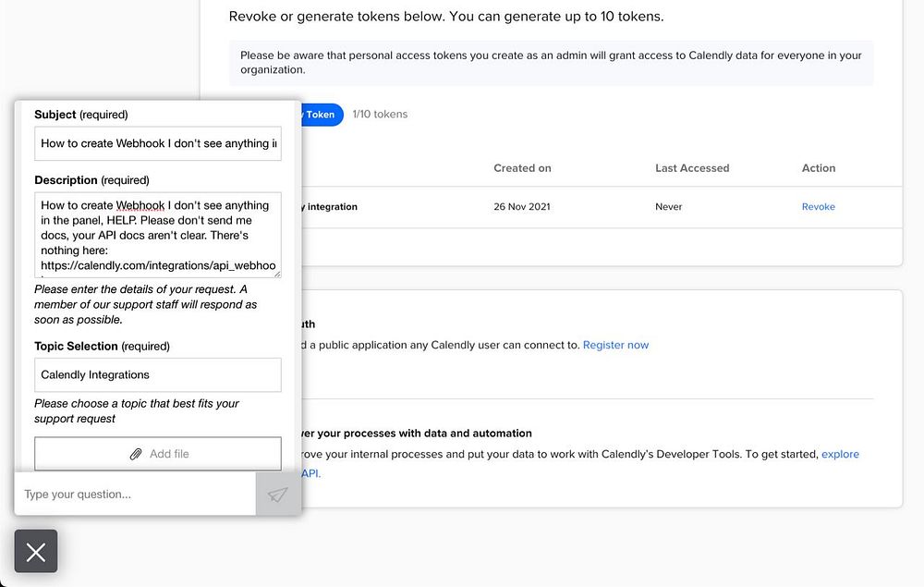Click the '1/10 tokens' counter text
This screenshot has height=587, width=924.
pyautogui.click(x=380, y=115)
